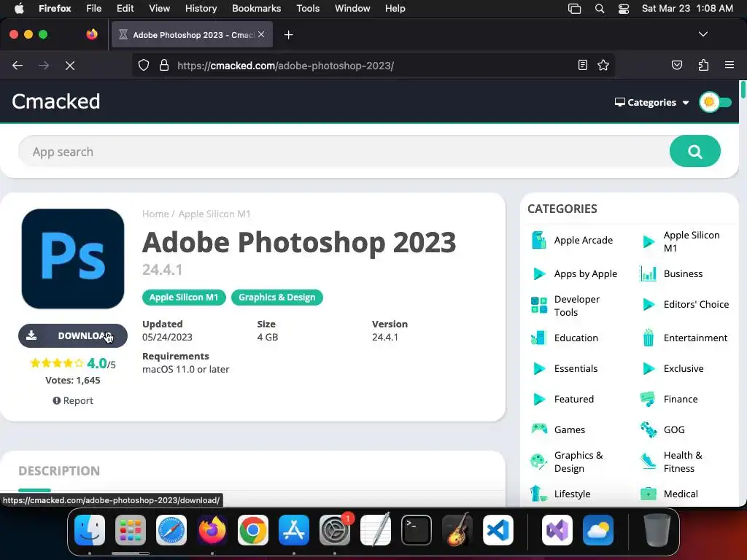Click the Finance category icon
Viewport: 747px width, 560px height.
(x=648, y=399)
